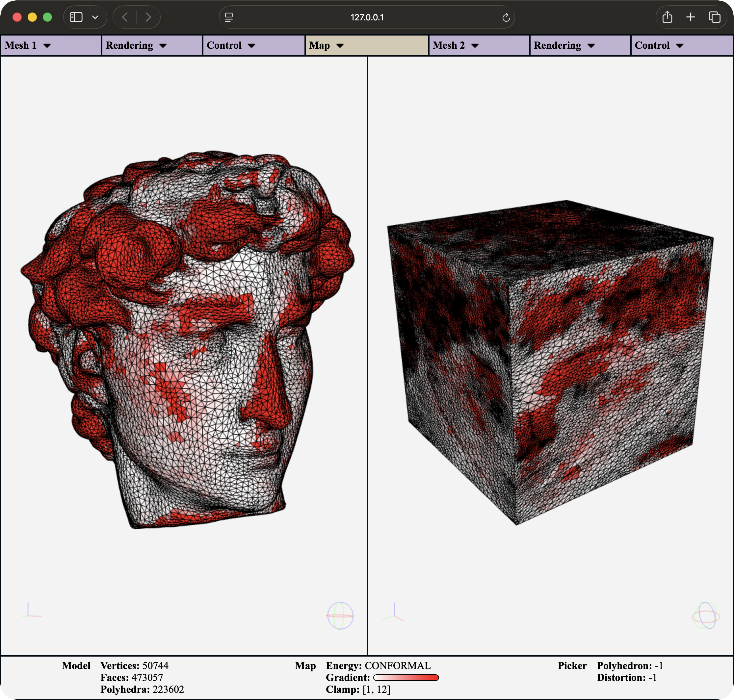
Task: Open a new tab with plus icon
Action: [691, 17]
